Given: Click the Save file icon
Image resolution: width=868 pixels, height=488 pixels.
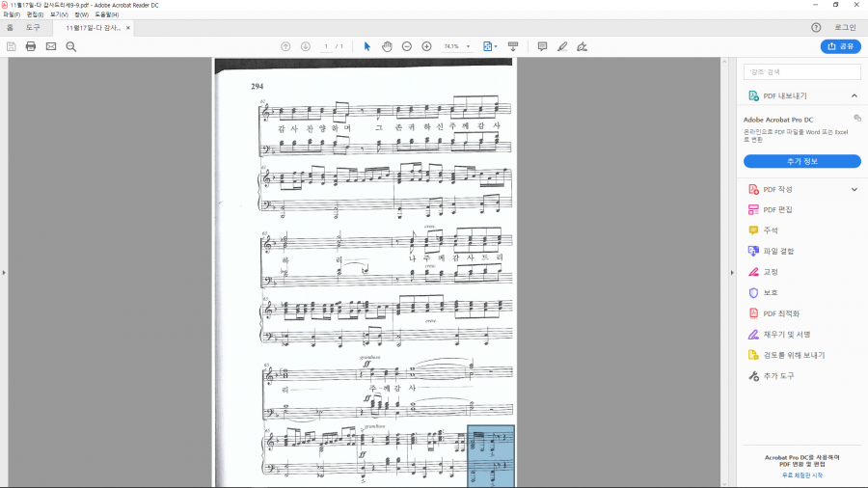Looking at the screenshot, I should coord(11,46).
